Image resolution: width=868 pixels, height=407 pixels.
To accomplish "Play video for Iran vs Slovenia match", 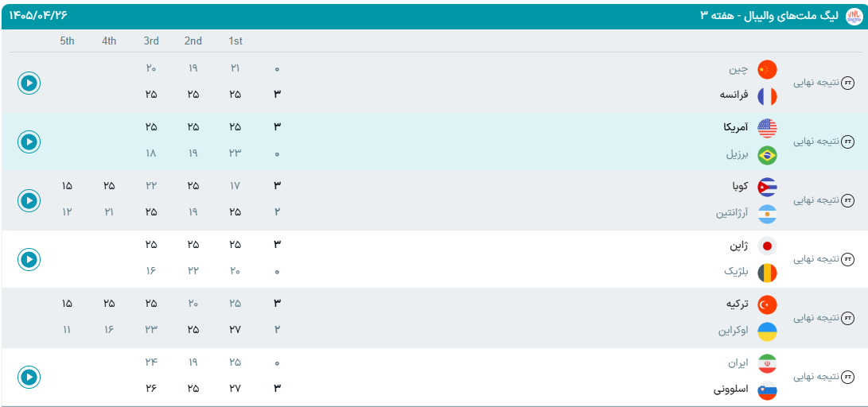I will click(x=29, y=377).
